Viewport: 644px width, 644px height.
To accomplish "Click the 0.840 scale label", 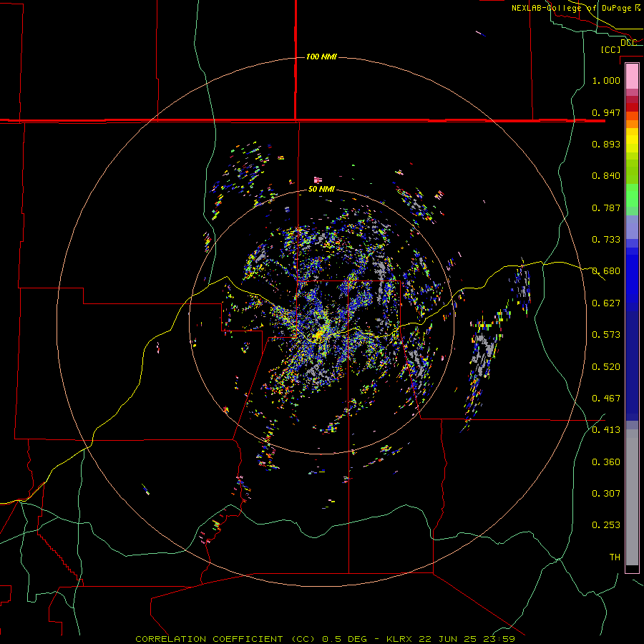I will pyautogui.click(x=606, y=175).
